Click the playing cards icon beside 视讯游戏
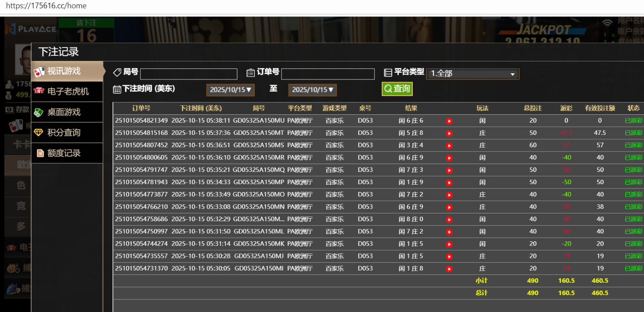Viewport: 644px width, 312px height. tap(39, 71)
